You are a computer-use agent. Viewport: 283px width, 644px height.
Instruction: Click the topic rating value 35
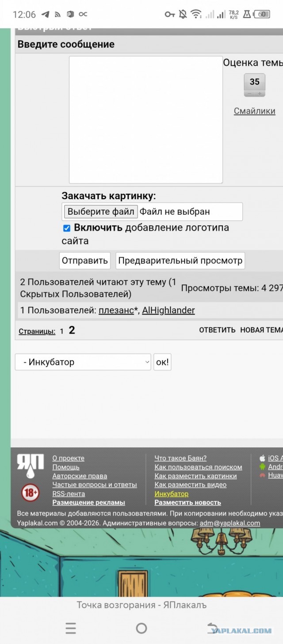point(255,82)
